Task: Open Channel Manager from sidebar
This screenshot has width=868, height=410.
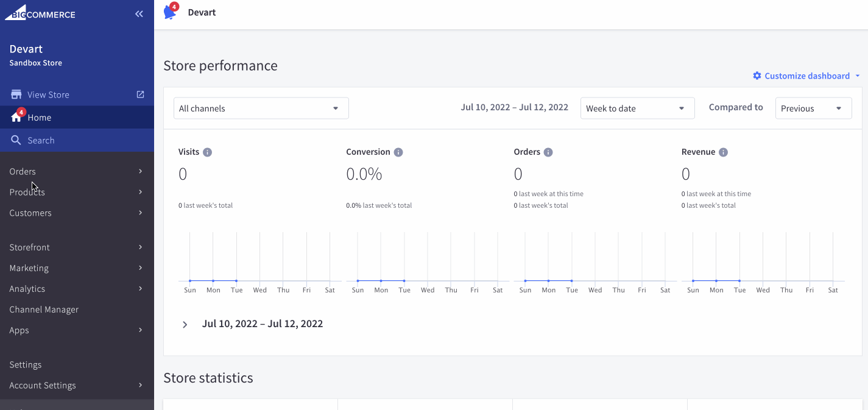Action: click(44, 309)
